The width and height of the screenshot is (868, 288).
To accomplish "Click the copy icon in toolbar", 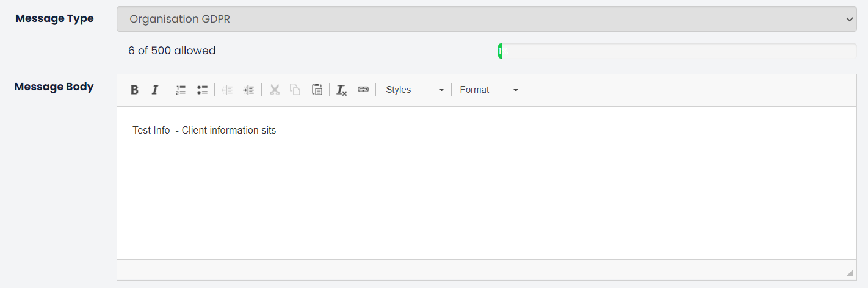I will 295,90.
